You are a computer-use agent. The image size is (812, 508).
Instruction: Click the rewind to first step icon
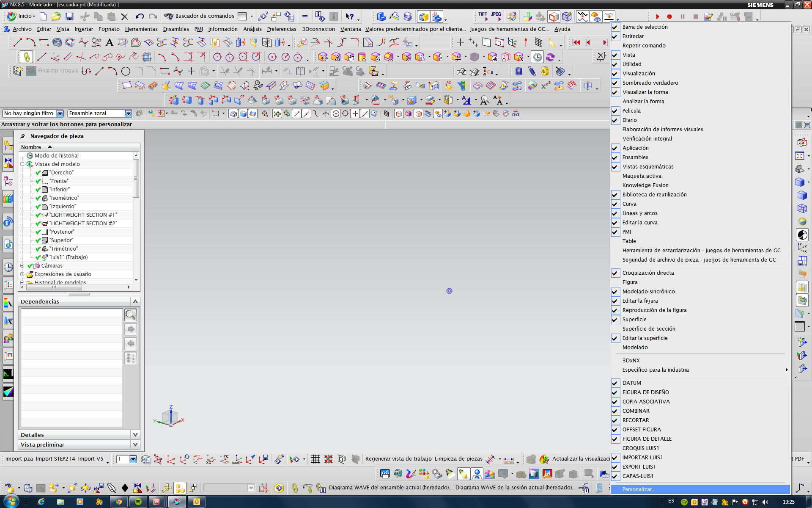pyautogui.click(x=576, y=42)
